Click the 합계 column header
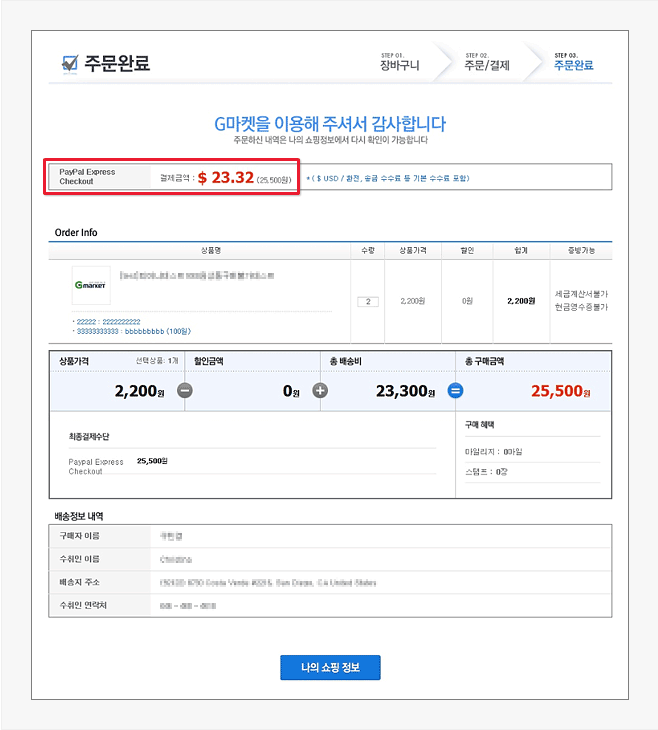Image resolution: width=658 pixels, height=730 pixels. pyautogui.click(x=521, y=250)
